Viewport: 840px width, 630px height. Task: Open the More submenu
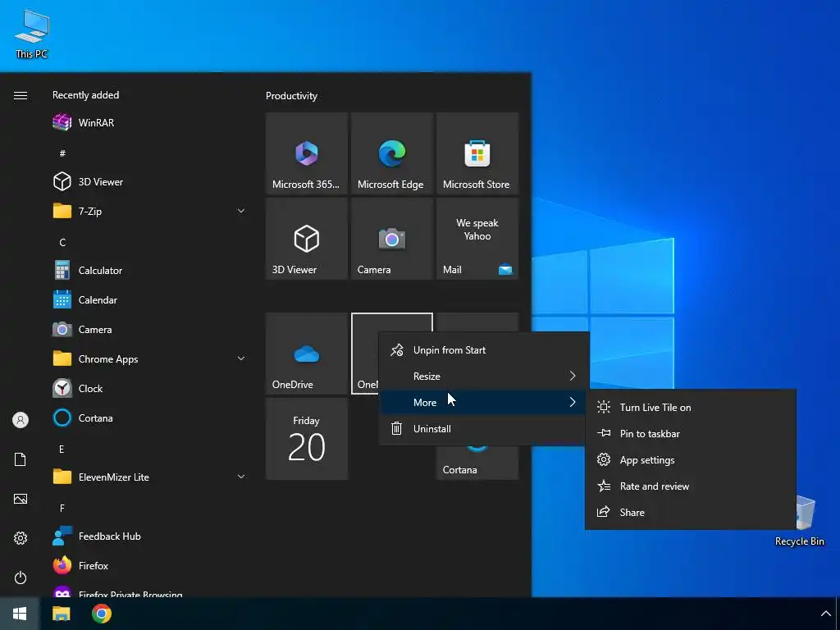484,402
